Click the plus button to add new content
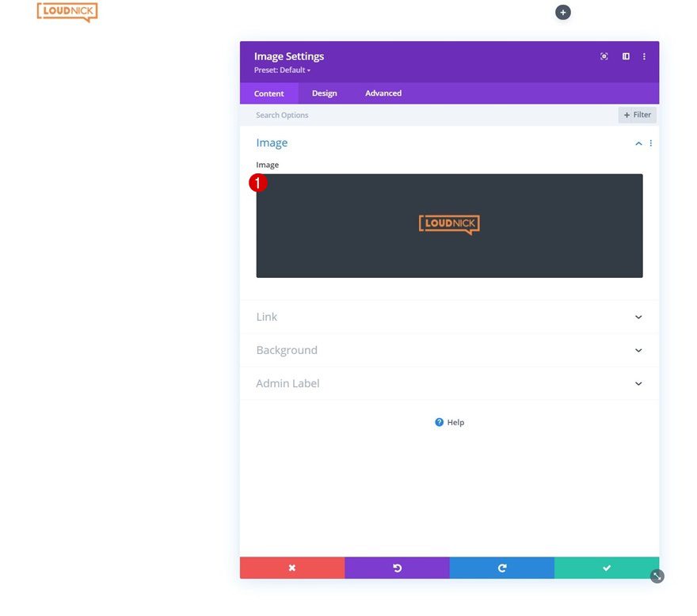Image resolution: width=697 pixels, height=616 pixels. pyautogui.click(x=562, y=12)
